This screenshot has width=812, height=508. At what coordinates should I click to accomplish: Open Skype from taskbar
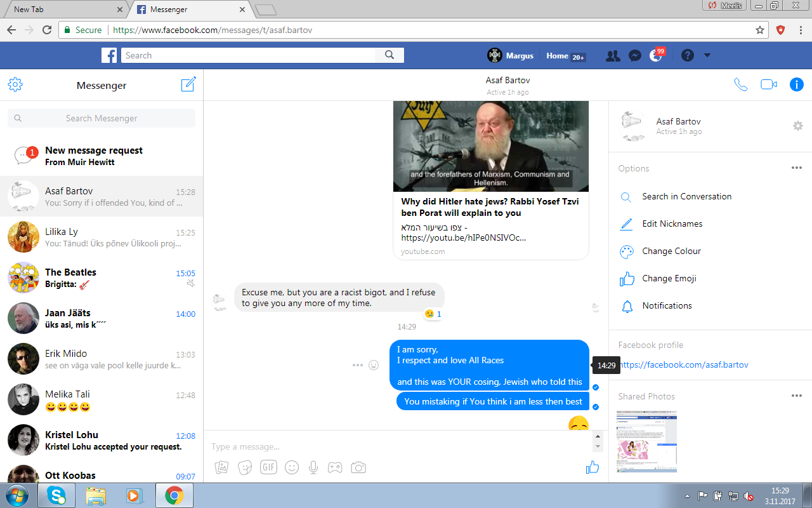pyautogui.click(x=56, y=495)
